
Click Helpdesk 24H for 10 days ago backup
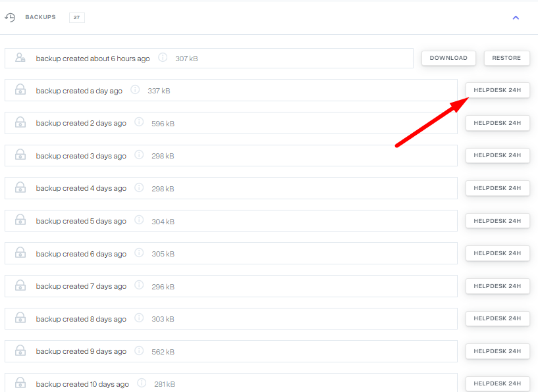pyautogui.click(x=498, y=383)
